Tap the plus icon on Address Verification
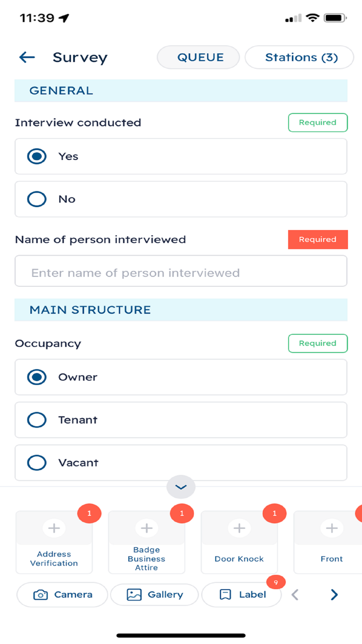Screen dimensions: 362x644 click(x=54, y=528)
